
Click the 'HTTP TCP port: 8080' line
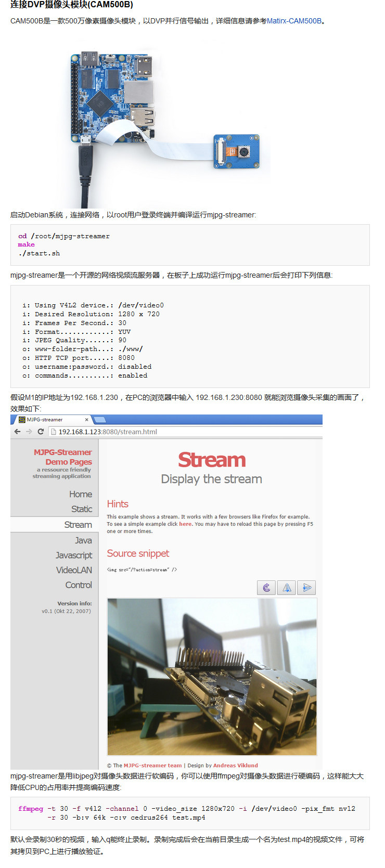79,358
